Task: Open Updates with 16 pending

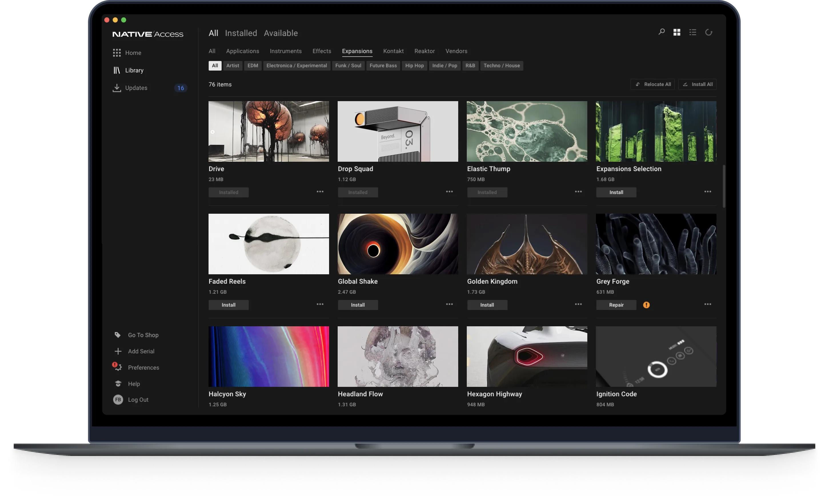Action: (136, 88)
